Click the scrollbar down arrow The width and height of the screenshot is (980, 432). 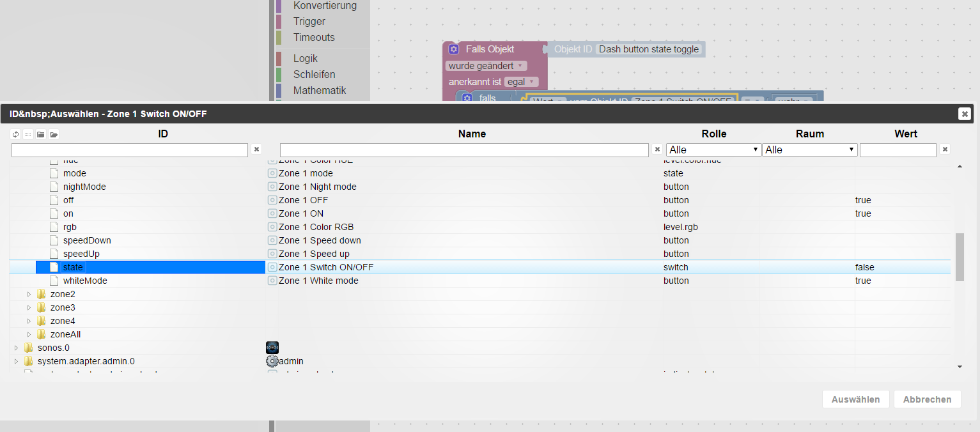tap(960, 366)
